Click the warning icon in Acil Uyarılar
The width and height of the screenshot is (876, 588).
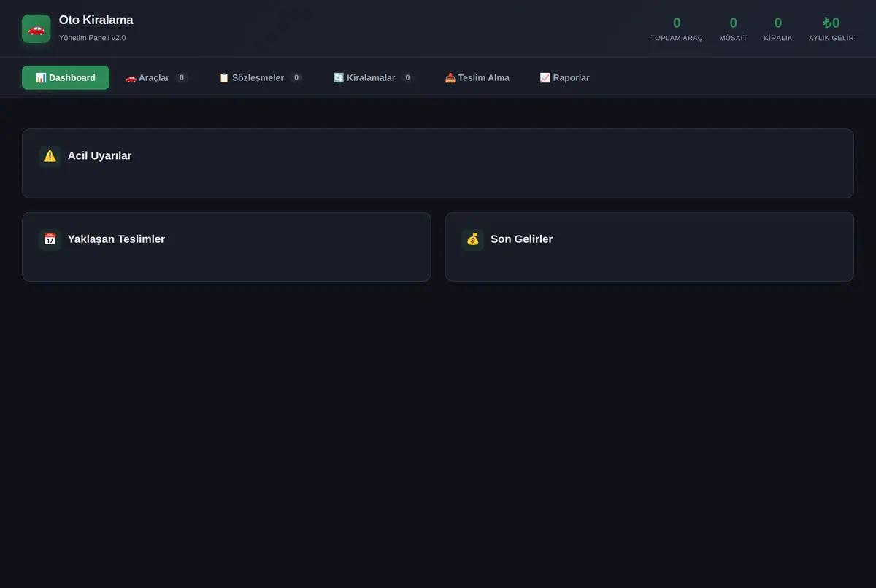pyautogui.click(x=50, y=155)
